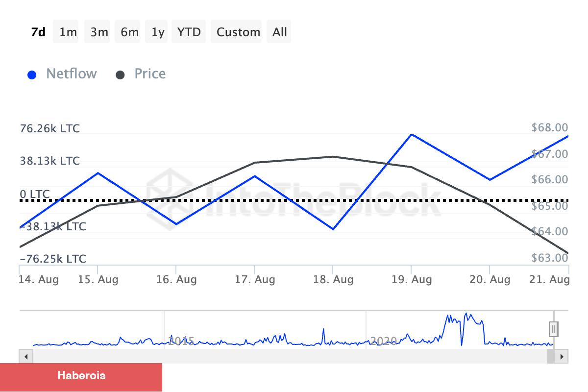Toggle the Price series legend
Image resolution: width=588 pixels, height=392 pixels.
click(150, 74)
